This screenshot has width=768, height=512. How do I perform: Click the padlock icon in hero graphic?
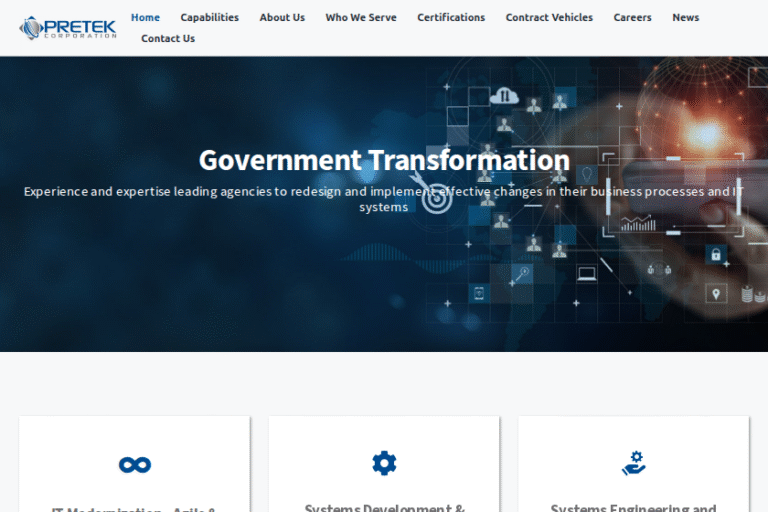pos(715,255)
